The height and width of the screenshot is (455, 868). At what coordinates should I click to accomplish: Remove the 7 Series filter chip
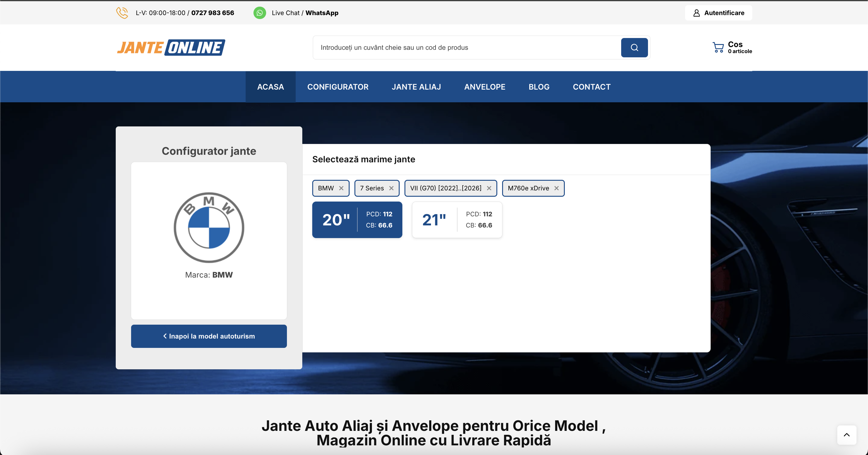(391, 188)
